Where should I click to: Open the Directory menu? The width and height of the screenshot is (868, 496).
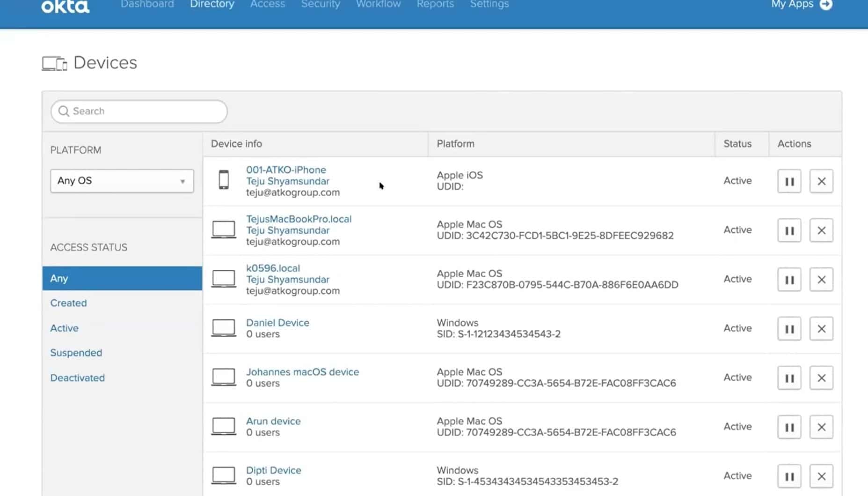(212, 5)
